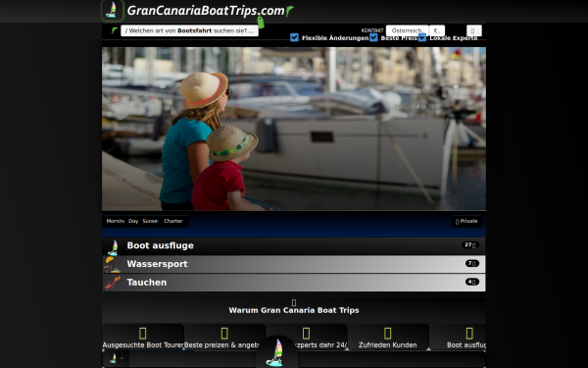Viewport: 588px width, 368px height.
Task: Click the large round sailboat button at bottom
Action: tap(277, 352)
